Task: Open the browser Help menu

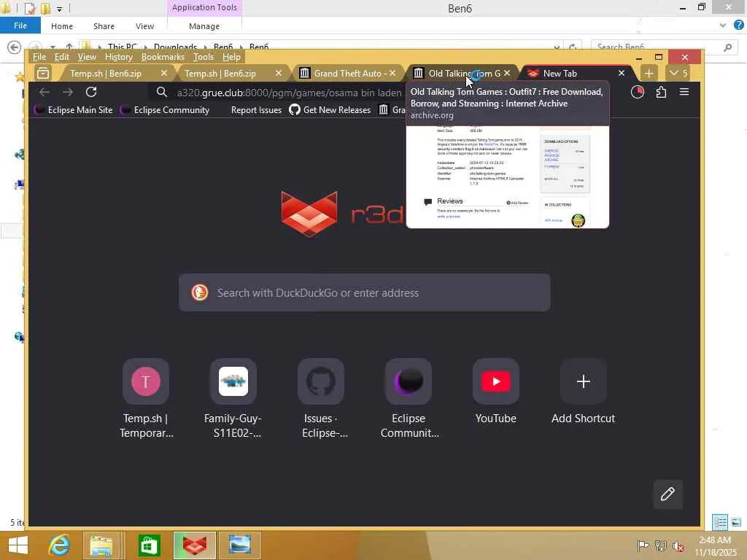Action: coord(231,57)
